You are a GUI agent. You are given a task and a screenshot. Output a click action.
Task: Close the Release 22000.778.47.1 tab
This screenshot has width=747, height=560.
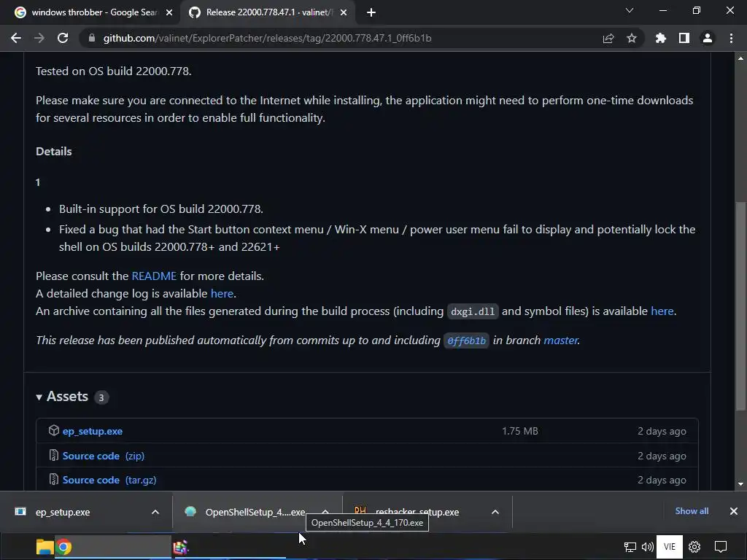(x=344, y=12)
